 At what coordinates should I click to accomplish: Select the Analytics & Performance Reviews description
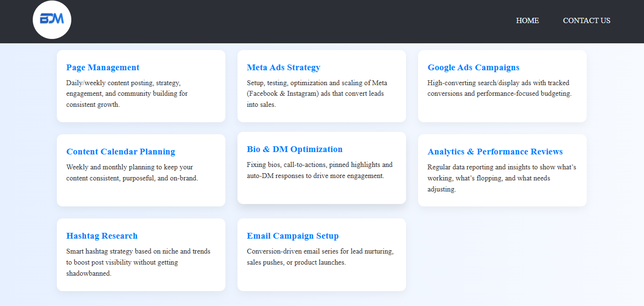click(x=501, y=178)
